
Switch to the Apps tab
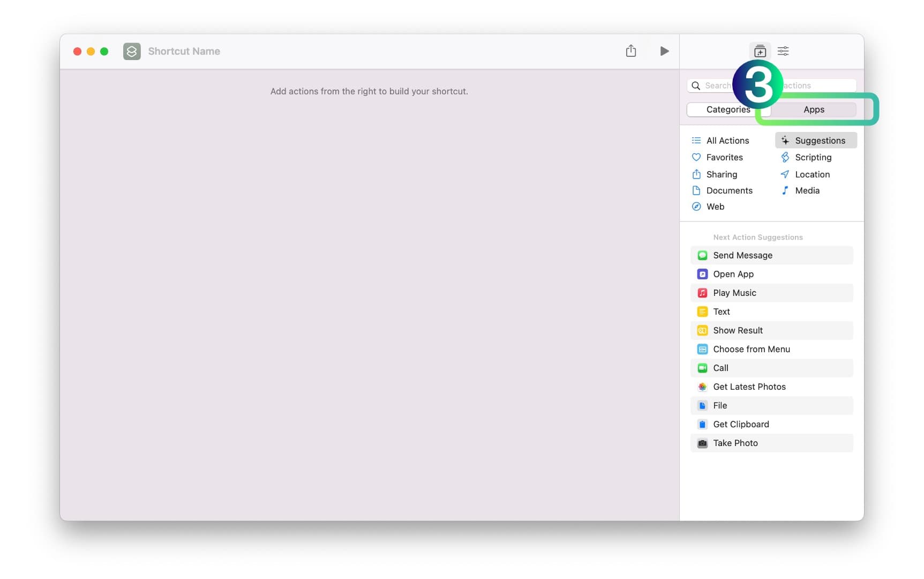coord(813,109)
